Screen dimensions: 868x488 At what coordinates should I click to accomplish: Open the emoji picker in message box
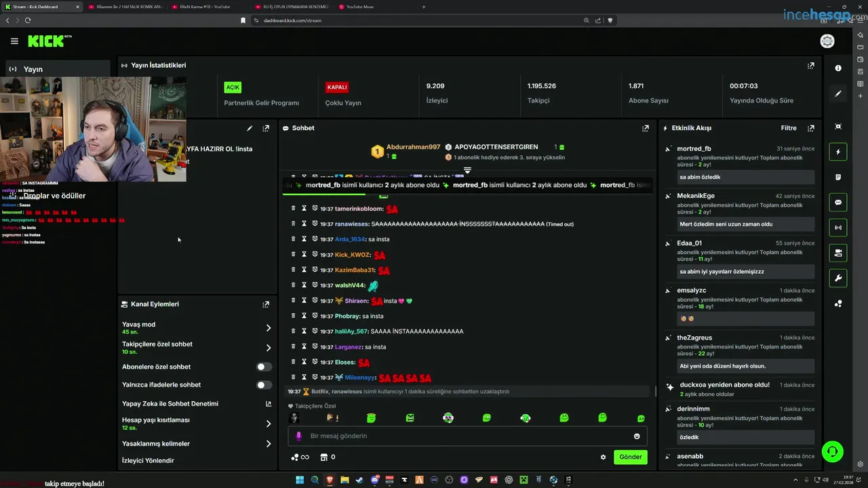tap(637, 436)
